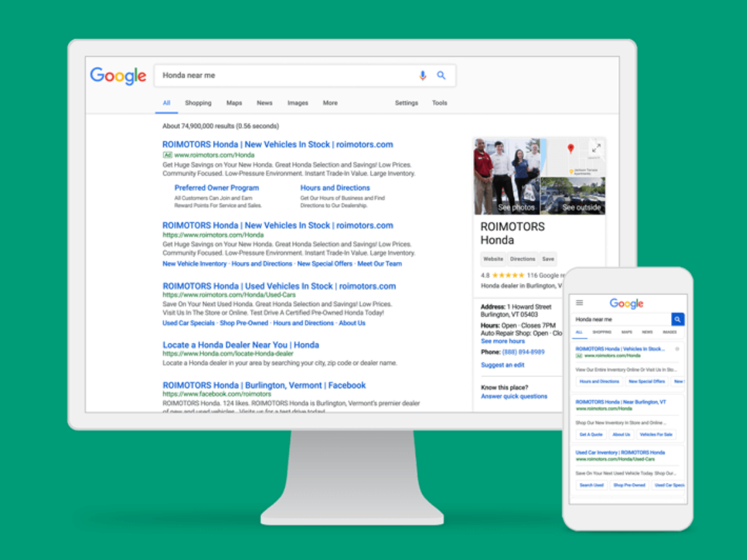Open 'Locate a Honda Dealer Near You' result

(x=241, y=345)
